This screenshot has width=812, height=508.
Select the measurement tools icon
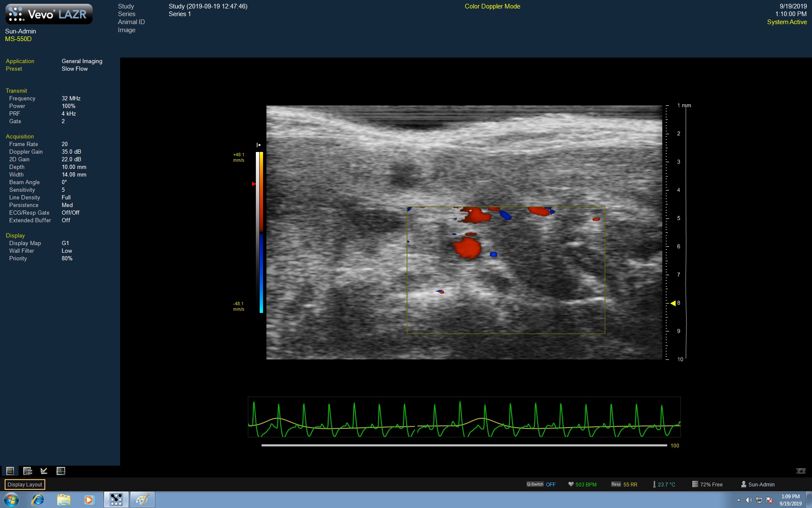point(44,471)
